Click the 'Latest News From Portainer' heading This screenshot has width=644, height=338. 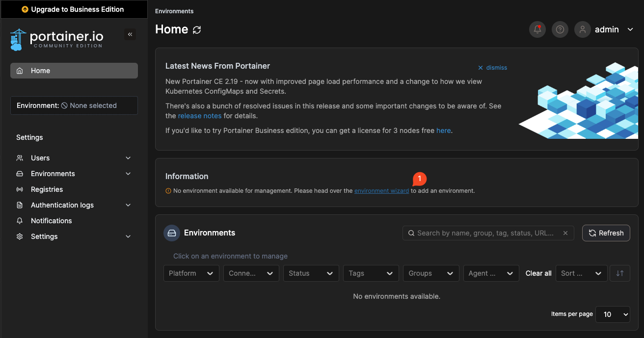pos(217,66)
